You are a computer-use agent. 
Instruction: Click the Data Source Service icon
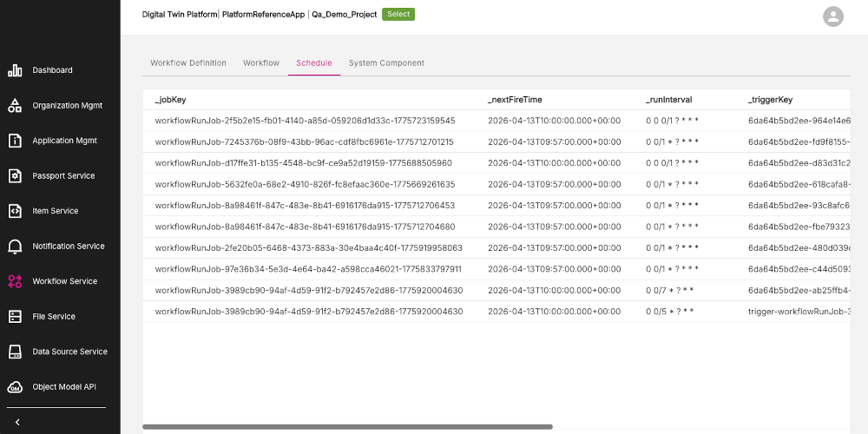15,352
